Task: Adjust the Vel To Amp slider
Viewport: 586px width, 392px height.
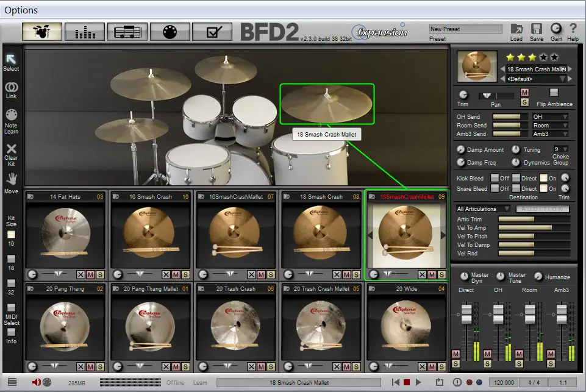Action: [x=534, y=227]
